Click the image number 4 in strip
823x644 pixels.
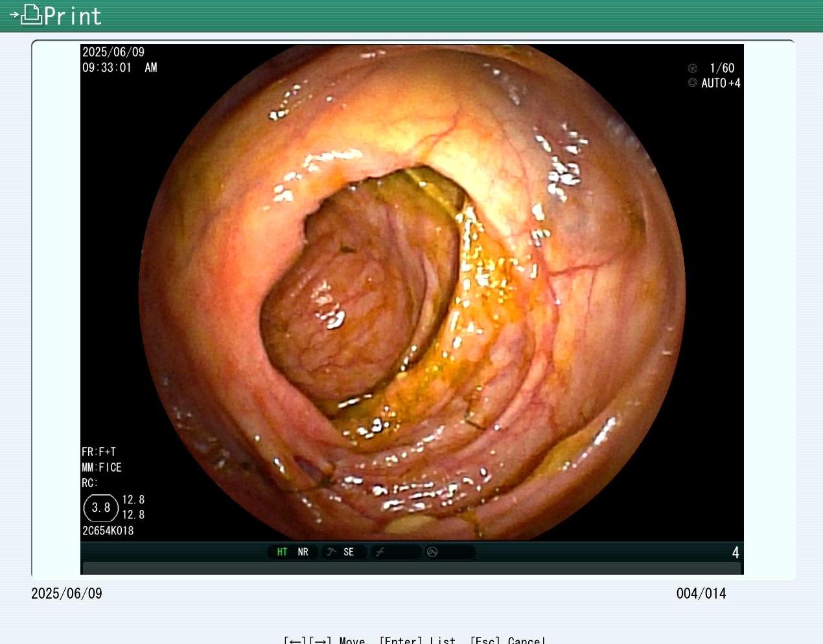click(736, 552)
